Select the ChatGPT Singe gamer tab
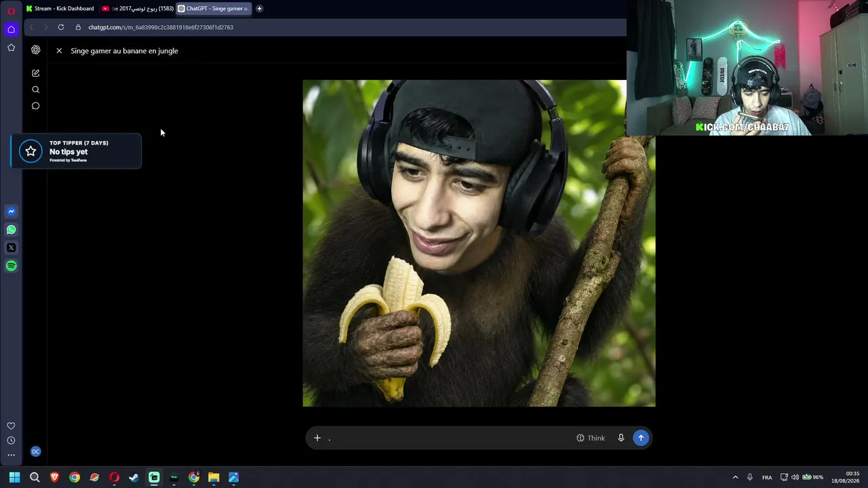Screen dimensions: 868x488 214,9
